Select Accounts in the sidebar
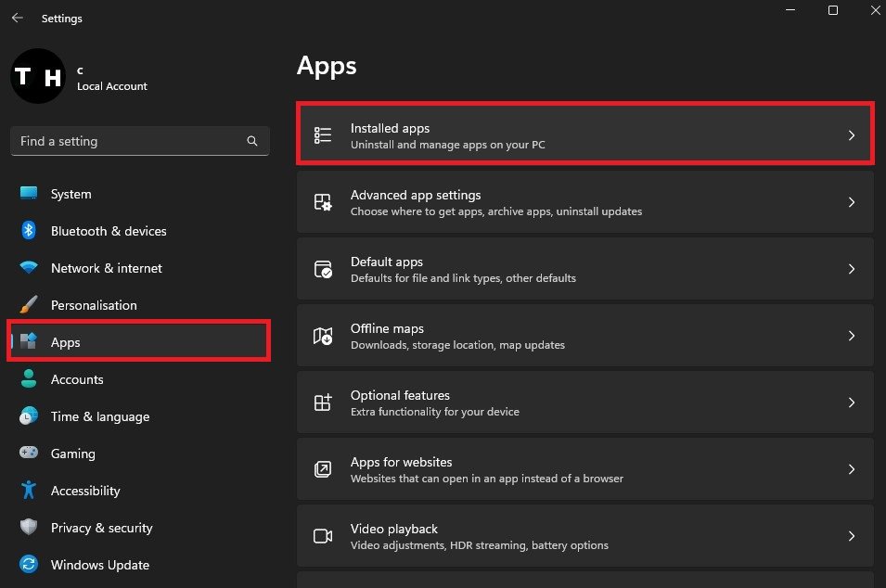The image size is (886, 588). (77, 379)
